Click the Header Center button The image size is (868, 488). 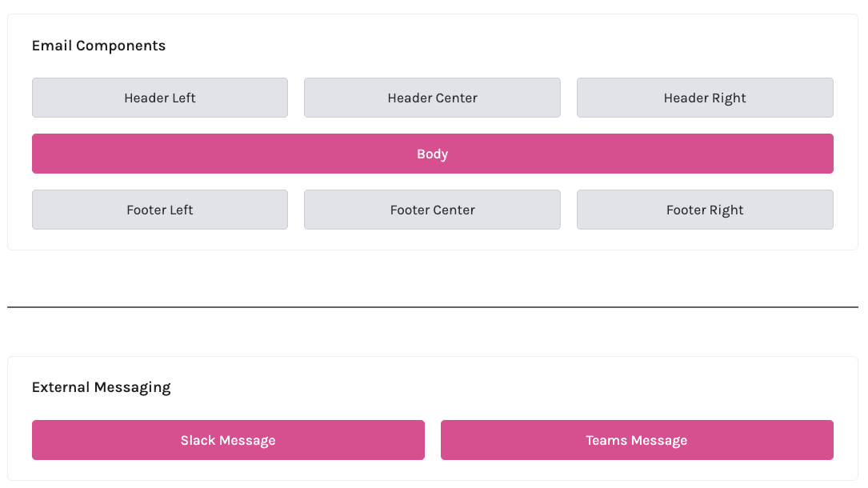(x=432, y=98)
